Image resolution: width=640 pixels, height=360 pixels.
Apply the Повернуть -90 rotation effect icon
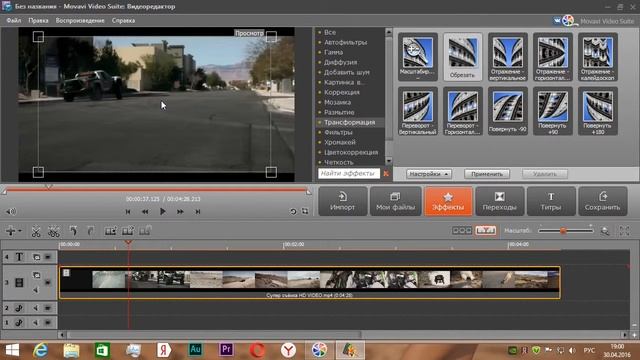(x=507, y=111)
